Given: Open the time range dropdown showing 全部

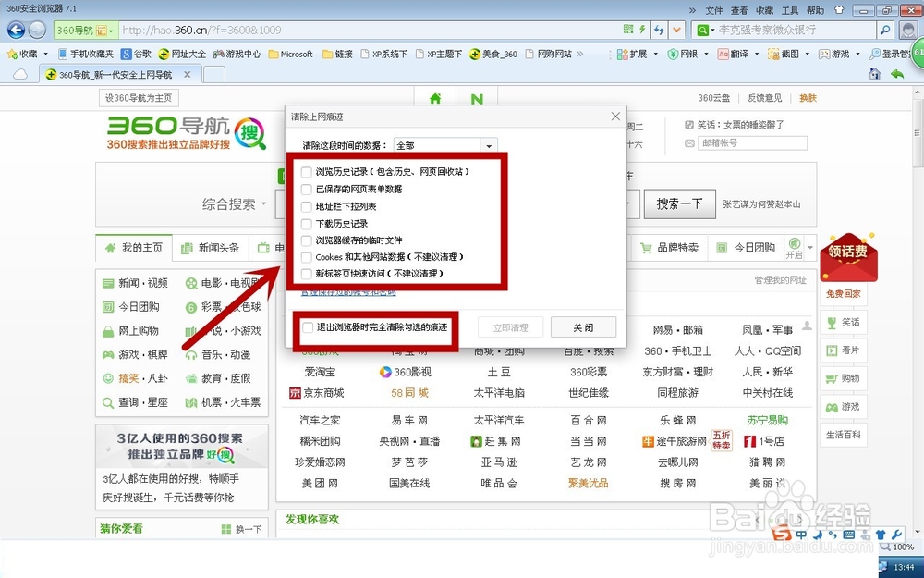Looking at the screenshot, I should click(445, 145).
